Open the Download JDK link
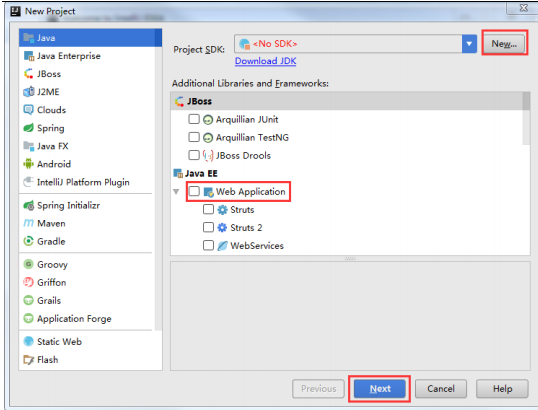This screenshot has height=410, width=538. (266, 61)
